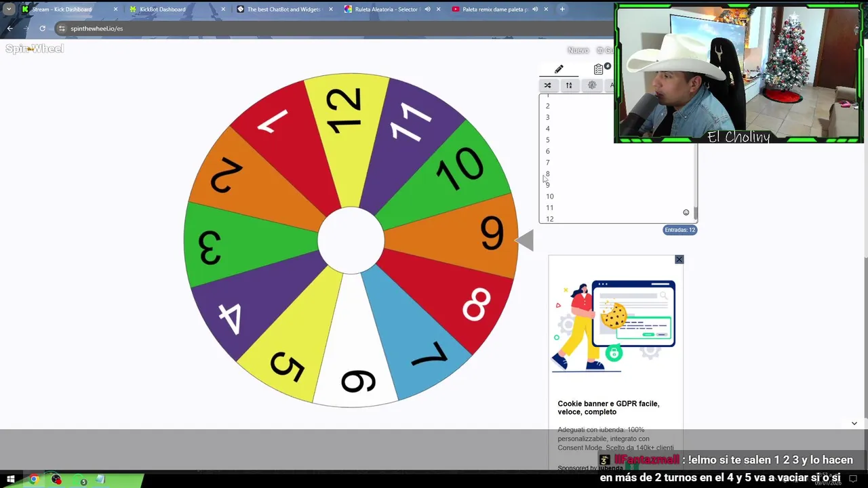Click the address bar showing spinthewheel.io/es
The height and width of the screenshot is (488, 868).
pyautogui.click(x=332, y=28)
